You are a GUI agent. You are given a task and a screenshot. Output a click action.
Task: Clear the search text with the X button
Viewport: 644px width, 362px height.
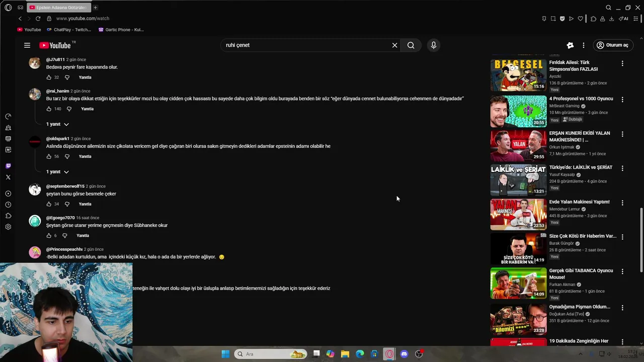coord(394,45)
